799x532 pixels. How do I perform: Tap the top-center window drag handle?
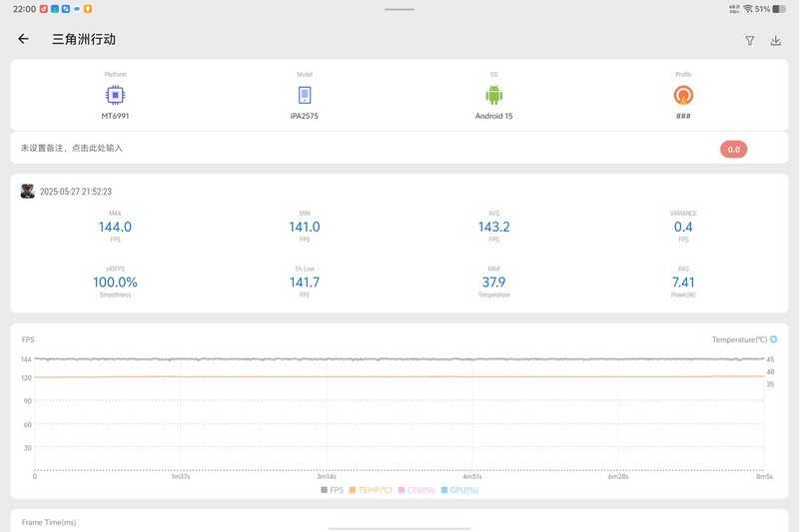399,9
